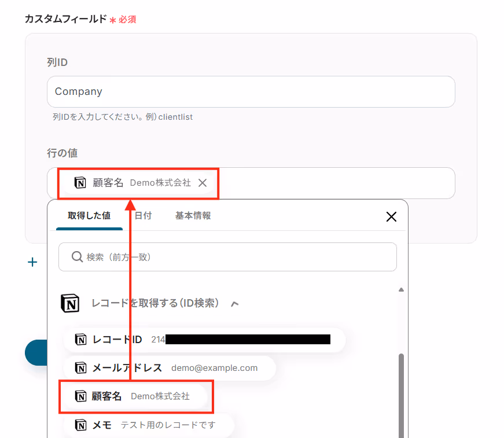
Task: Open the 基本情報 tab
Action: click(193, 216)
